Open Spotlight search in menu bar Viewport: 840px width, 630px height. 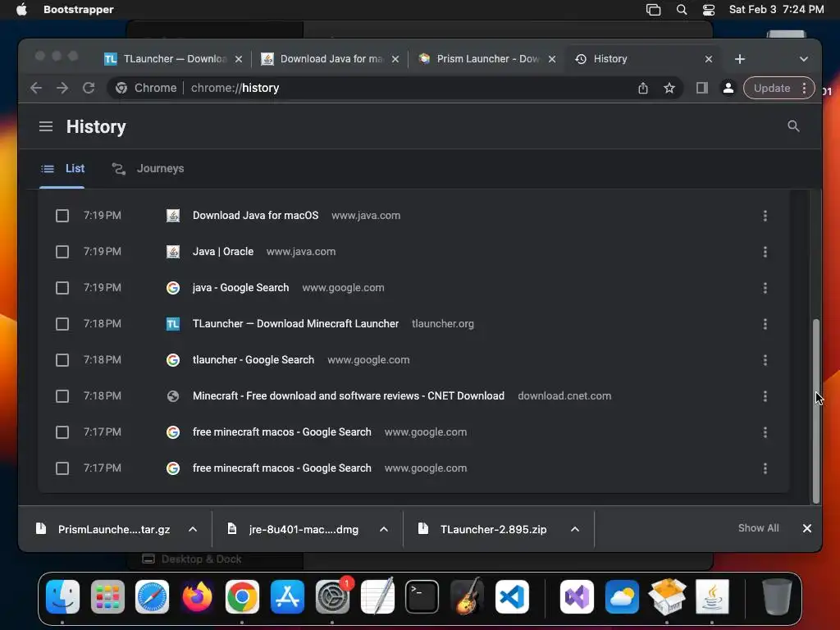(682, 10)
